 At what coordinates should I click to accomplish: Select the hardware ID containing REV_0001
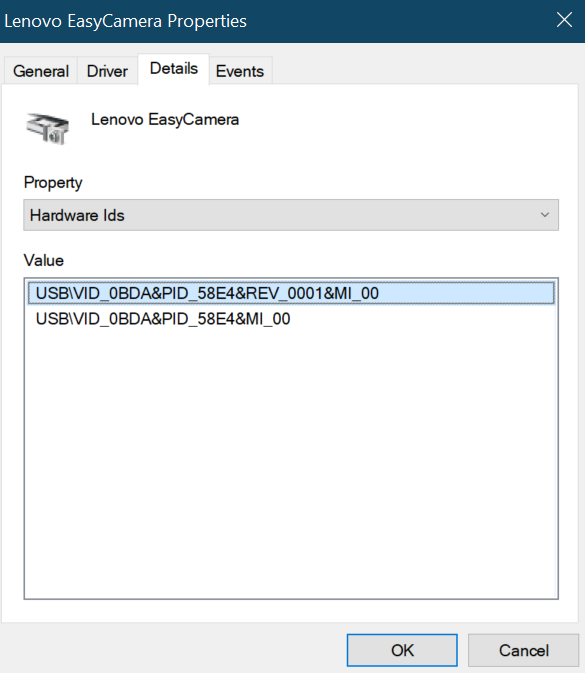tap(291, 293)
